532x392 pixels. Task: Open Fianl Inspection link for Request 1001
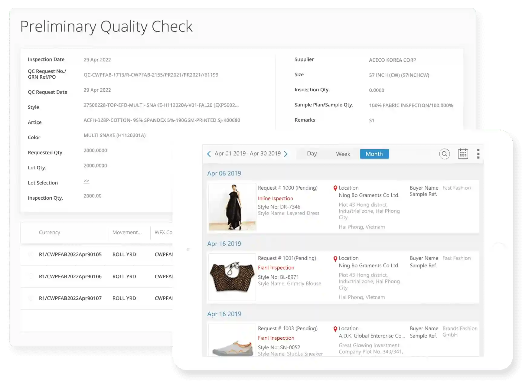point(276,268)
